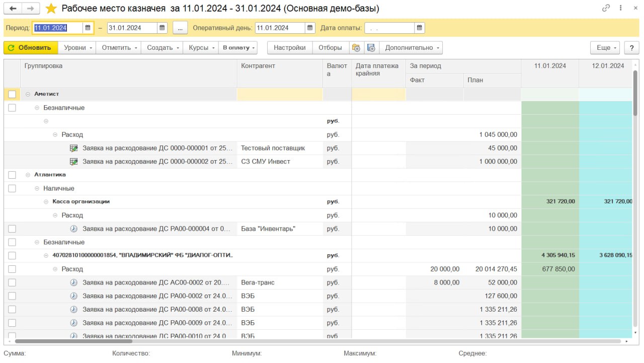Tick the checkbox for Аметист row
This screenshot has height=363, width=644.
(x=12, y=94)
